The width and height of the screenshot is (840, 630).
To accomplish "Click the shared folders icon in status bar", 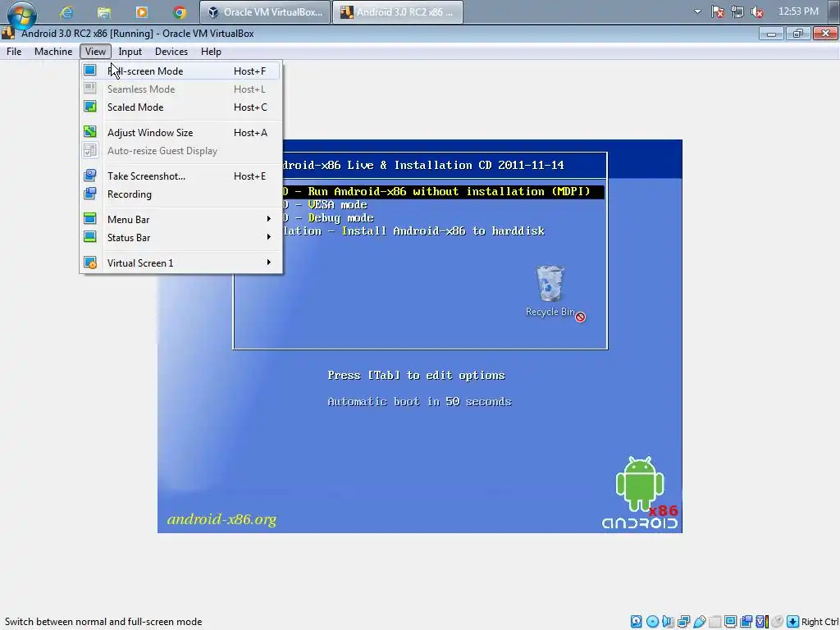I will (715, 622).
